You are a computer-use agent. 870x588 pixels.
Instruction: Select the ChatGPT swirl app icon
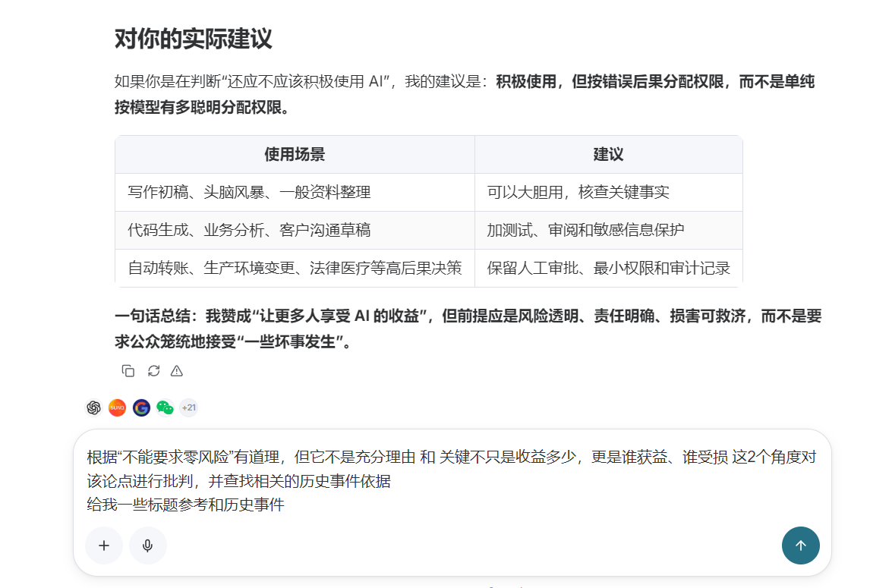pyautogui.click(x=94, y=407)
